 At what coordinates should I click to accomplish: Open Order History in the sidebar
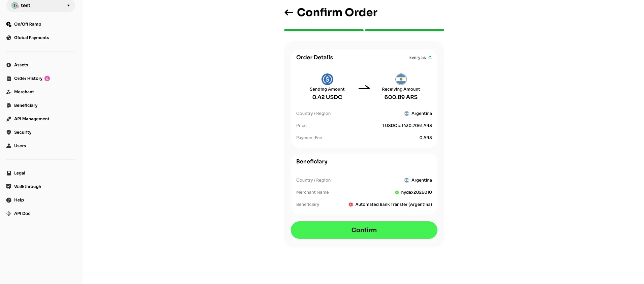click(24, 78)
